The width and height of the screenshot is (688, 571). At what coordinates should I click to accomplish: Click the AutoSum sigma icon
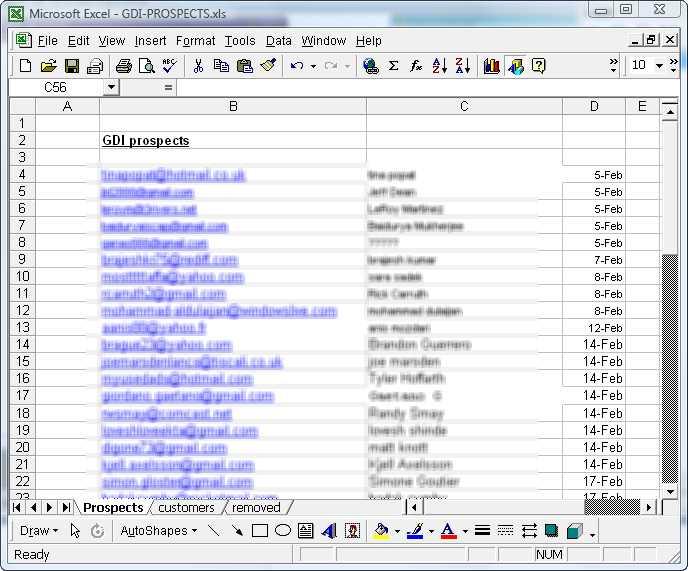(x=393, y=66)
